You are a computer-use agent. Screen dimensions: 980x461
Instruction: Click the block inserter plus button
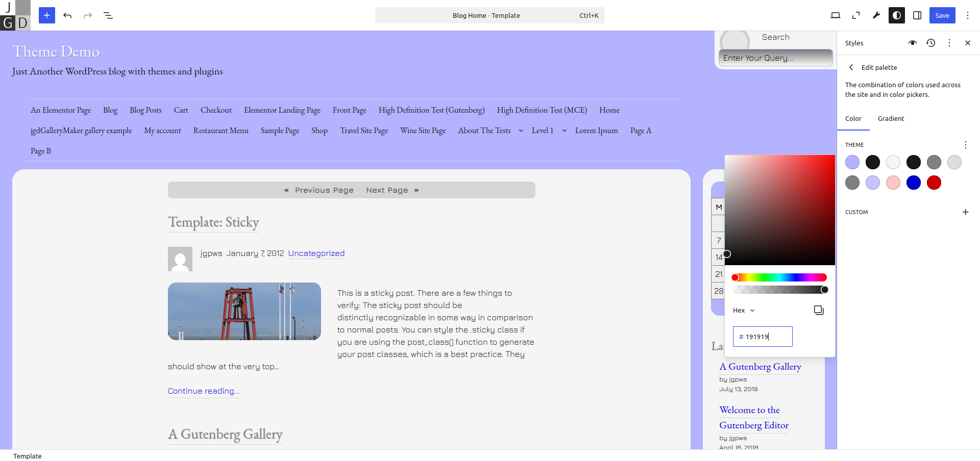(x=46, y=15)
